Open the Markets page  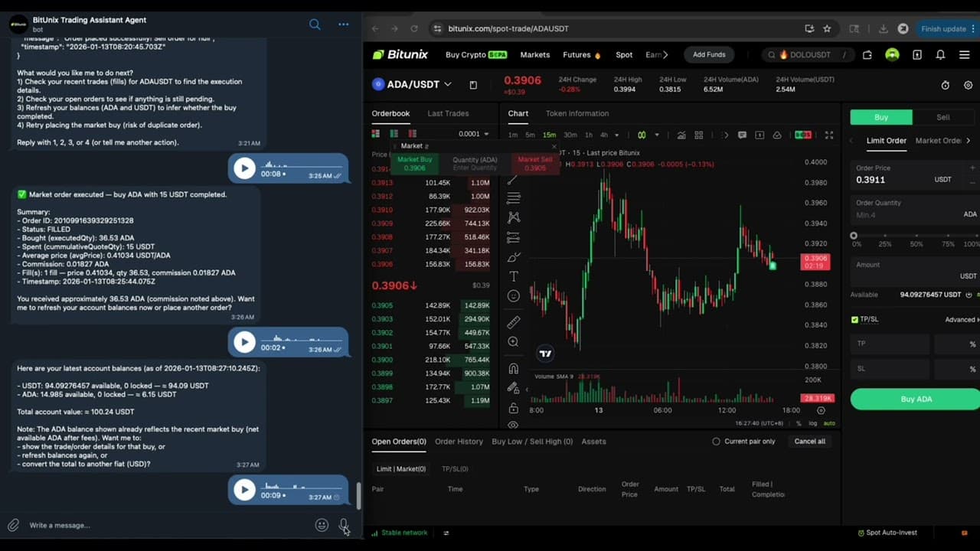click(x=535, y=54)
